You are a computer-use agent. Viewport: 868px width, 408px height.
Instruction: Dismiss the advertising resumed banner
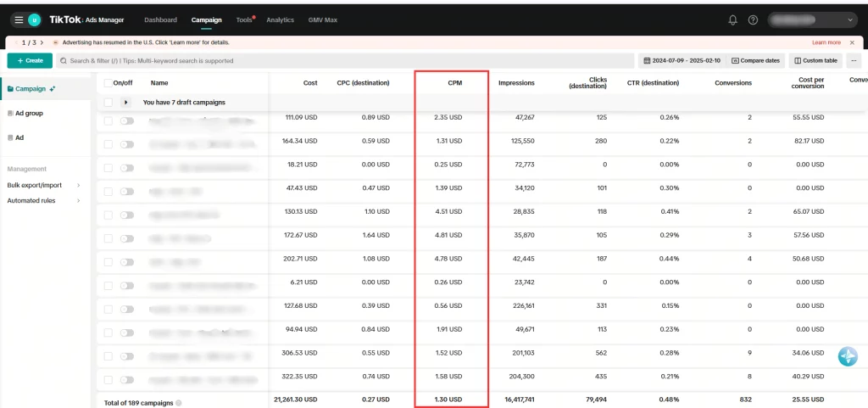tap(852, 42)
